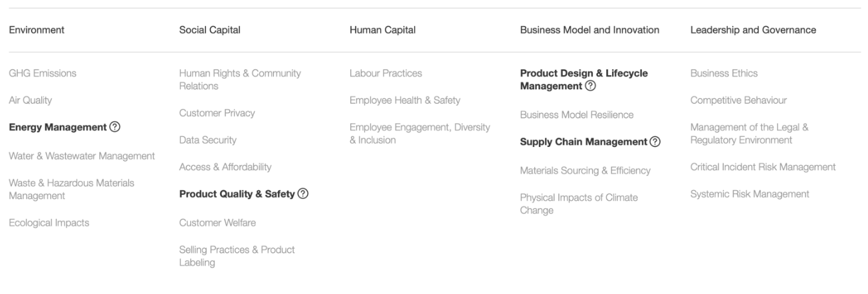This screenshot has width=868, height=294.
Task: Click help icon after Product Design & Lifecycle Management
Action: coord(590,86)
